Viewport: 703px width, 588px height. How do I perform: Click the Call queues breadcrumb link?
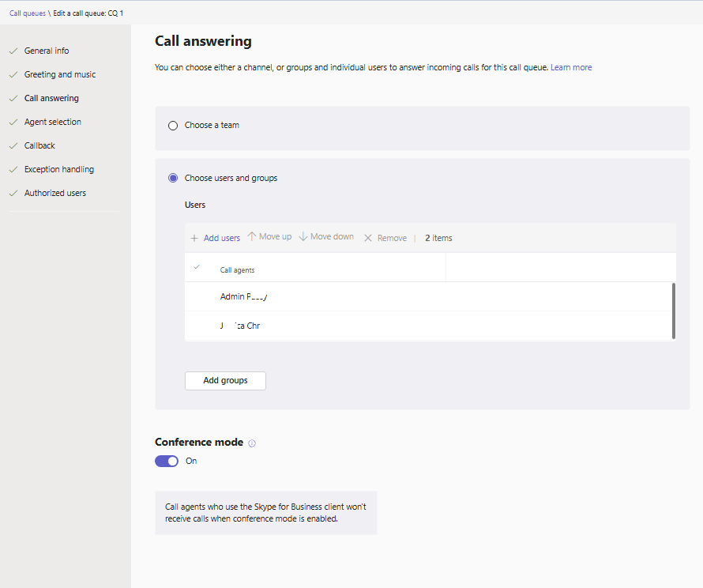(x=27, y=13)
